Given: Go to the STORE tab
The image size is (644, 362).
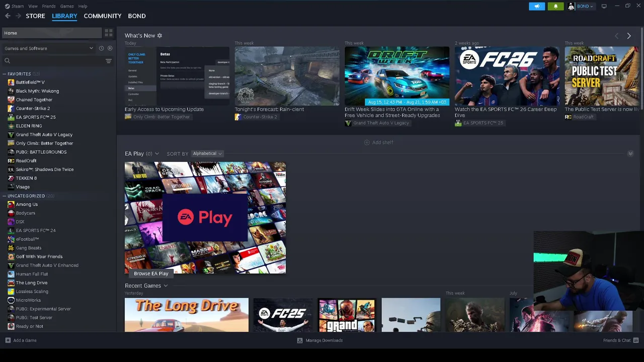Looking at the screenshot, I should 36,16.
